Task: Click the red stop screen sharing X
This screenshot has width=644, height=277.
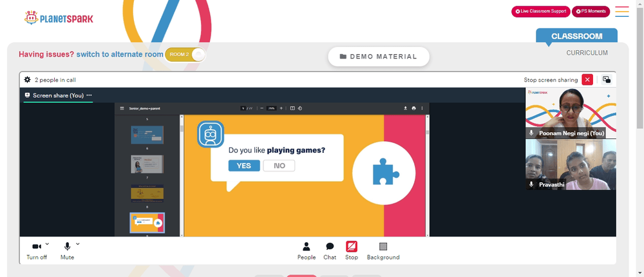Action: click(x=587, y=80)
